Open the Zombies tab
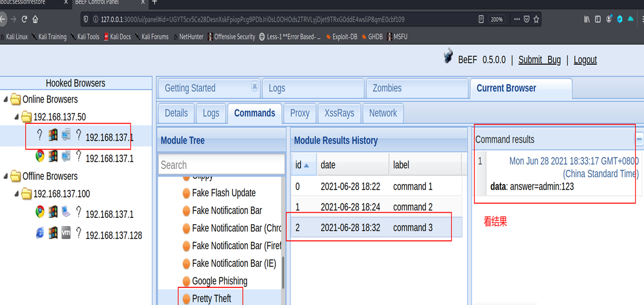The image size is (644, 305). (387, 88)
